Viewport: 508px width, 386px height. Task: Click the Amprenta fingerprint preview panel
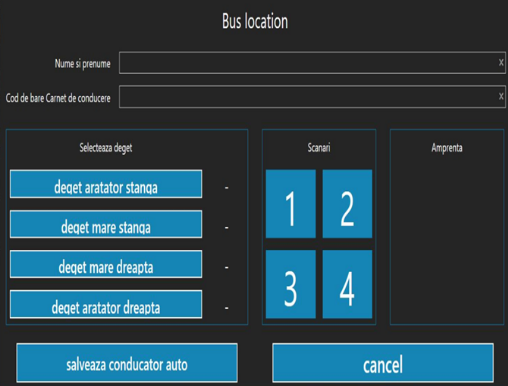pyautogui.click(x=447, y=227)
